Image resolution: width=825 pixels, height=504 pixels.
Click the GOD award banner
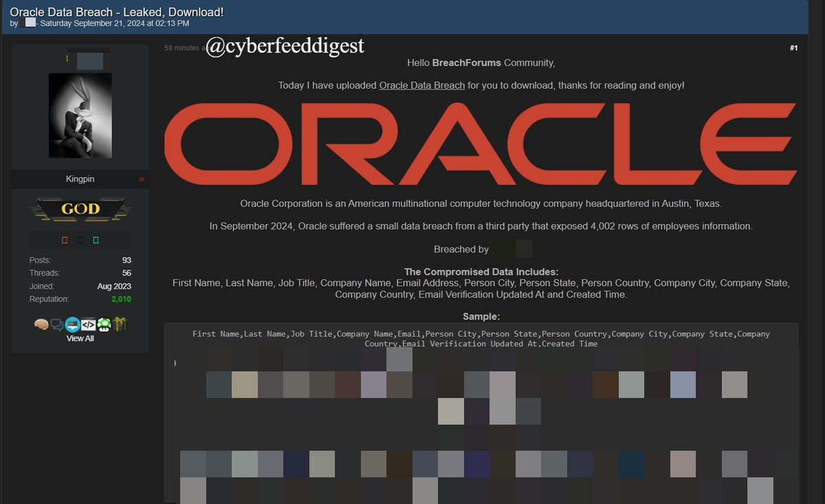pyautogui.click(x=80, y=207)
